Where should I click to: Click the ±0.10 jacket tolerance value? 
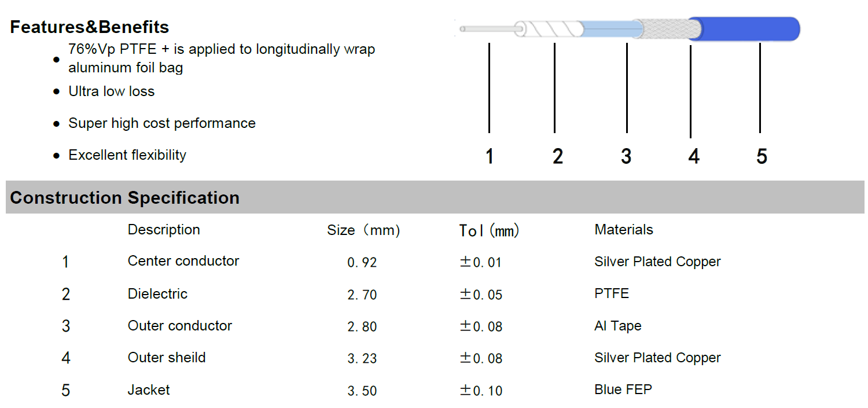pyautogui.click(x=481, y=391)
